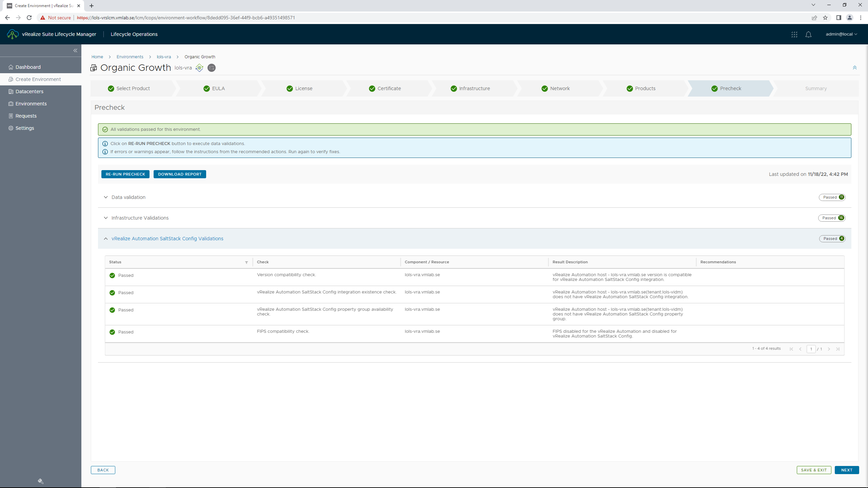This screenshot has width=868, height=488.
Task: Open the Status column filter icon
Action: click(246, 262)
